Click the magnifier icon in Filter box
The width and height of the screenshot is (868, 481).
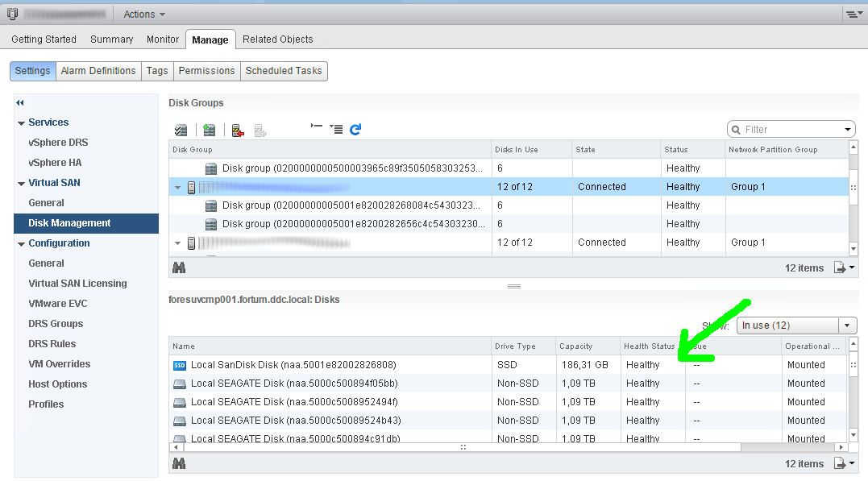pyautogui.click(x=737, y=130)
